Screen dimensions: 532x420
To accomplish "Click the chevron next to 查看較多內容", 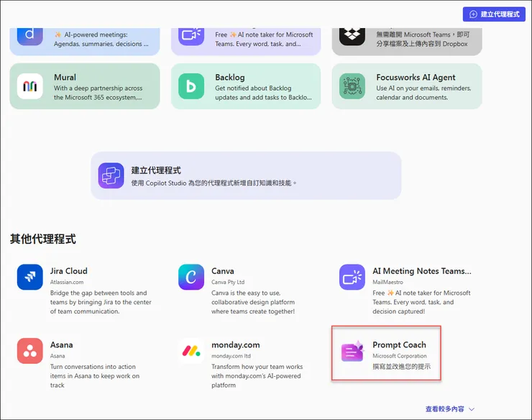I will pos(472,409).
